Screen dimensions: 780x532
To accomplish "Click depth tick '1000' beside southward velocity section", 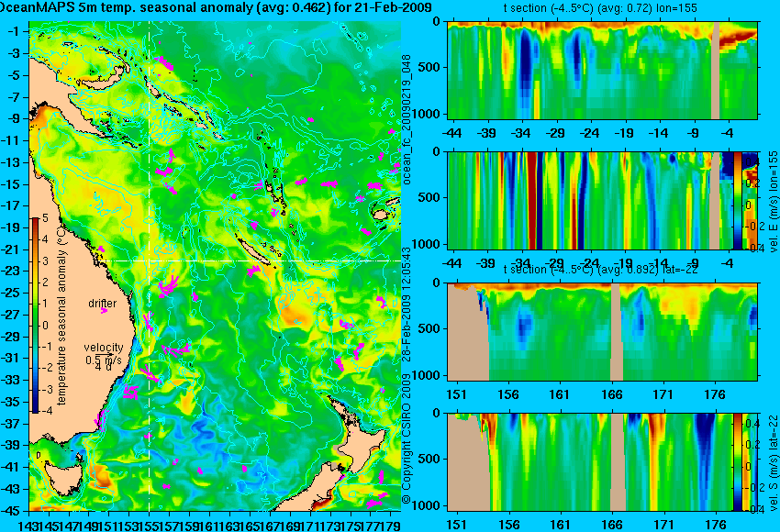I will point(428,505).
